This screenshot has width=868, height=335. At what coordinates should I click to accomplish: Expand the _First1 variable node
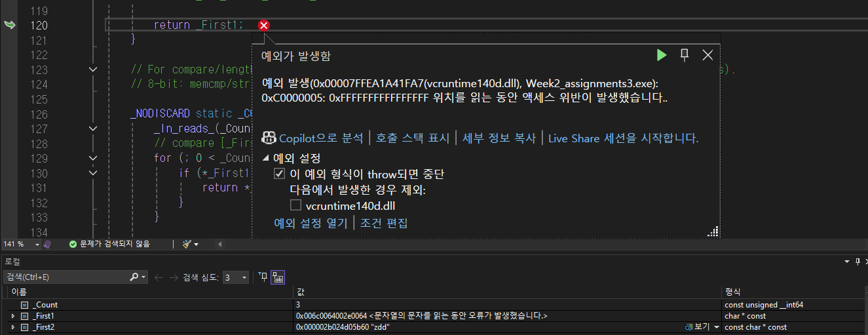click(13, 316)
